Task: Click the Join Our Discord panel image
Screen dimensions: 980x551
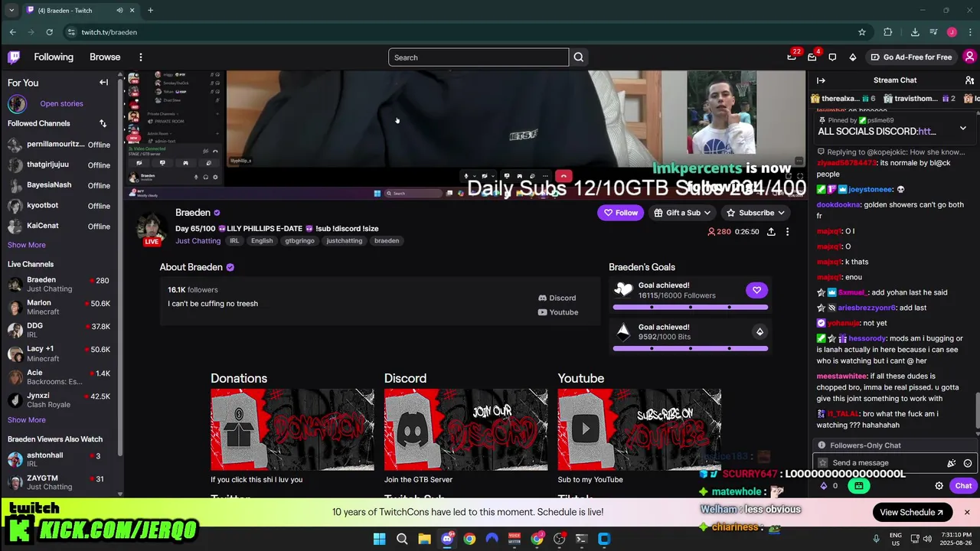Action: click(465, 429)
